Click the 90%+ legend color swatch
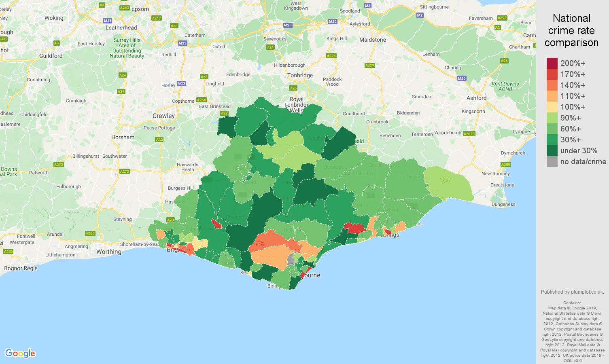This screenshot has height=364, width=609. (552, 118)
